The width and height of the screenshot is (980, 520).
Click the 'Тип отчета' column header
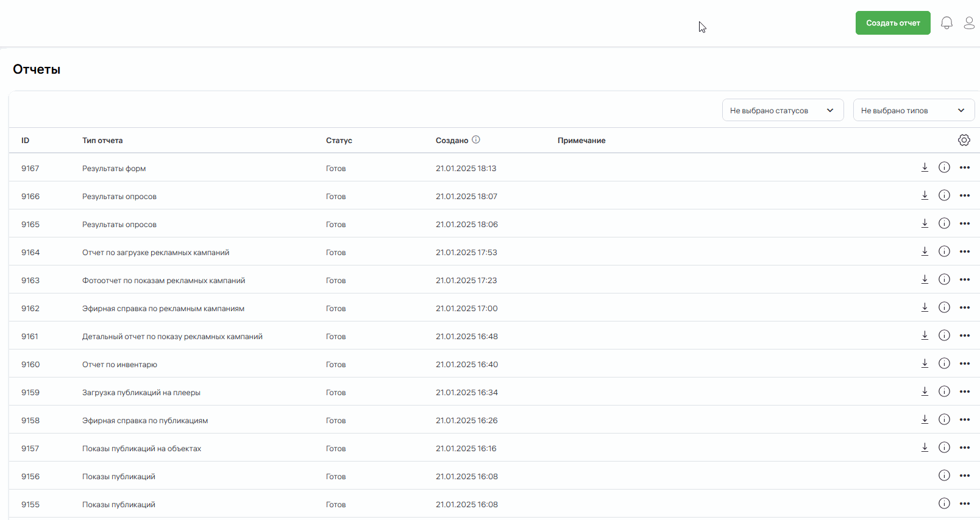coord(102,141)
